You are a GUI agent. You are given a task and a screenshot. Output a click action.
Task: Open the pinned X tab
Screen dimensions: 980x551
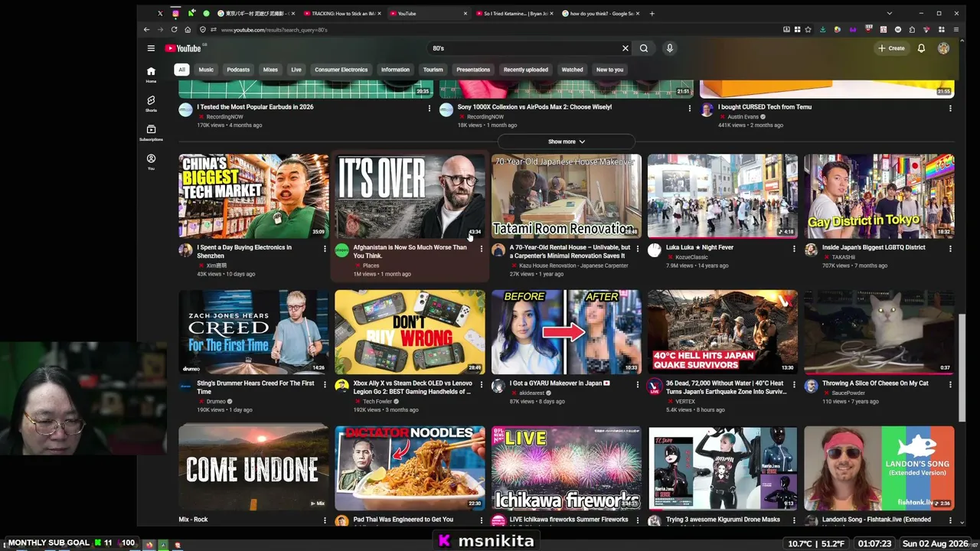pyautogui.click(x=160, y=13)
